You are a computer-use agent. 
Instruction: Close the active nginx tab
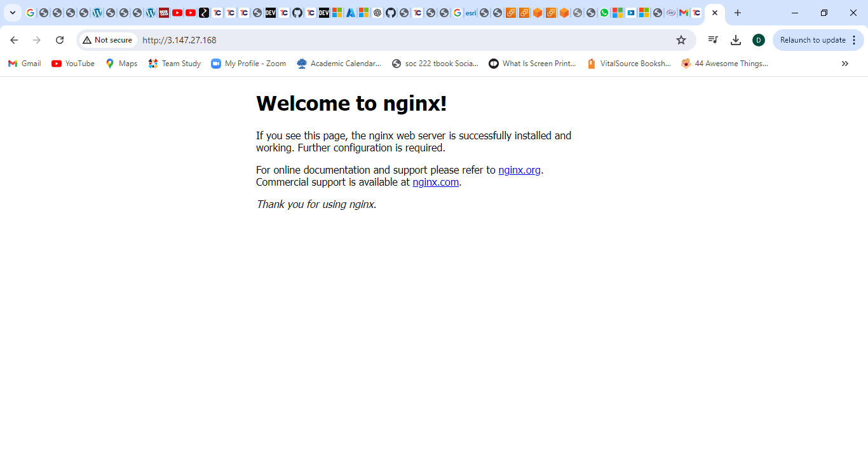(x=715, y=13)
